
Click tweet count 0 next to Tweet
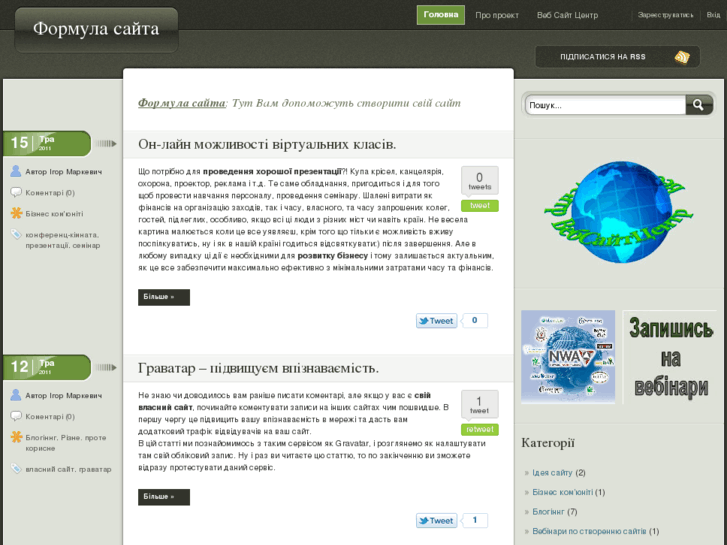tap(474, 321)
